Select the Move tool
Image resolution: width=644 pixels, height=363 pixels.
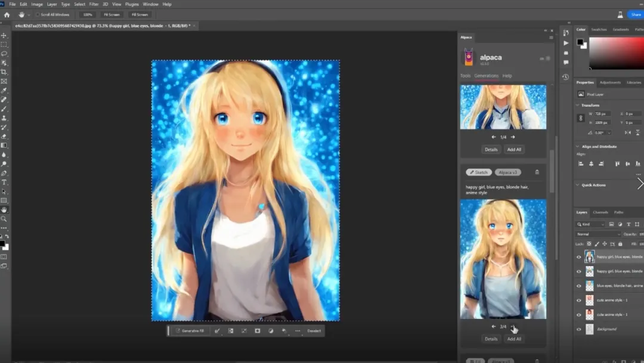(x=4, y=36)
